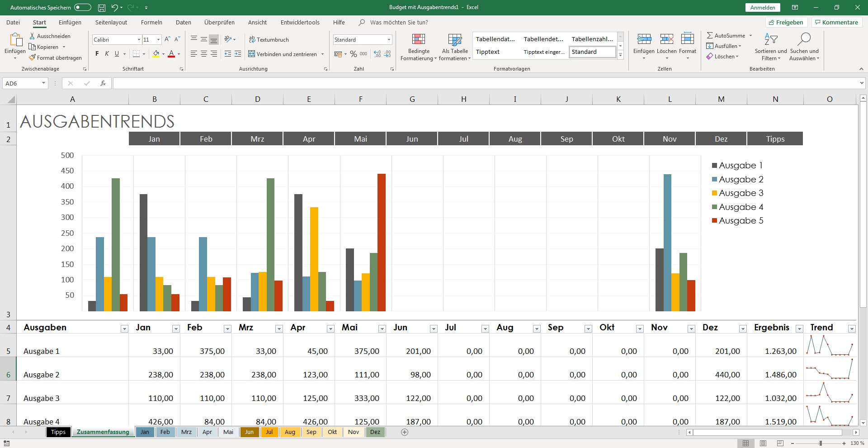Open the Schriftfarbe red color swatch

(x=172, y=53)
